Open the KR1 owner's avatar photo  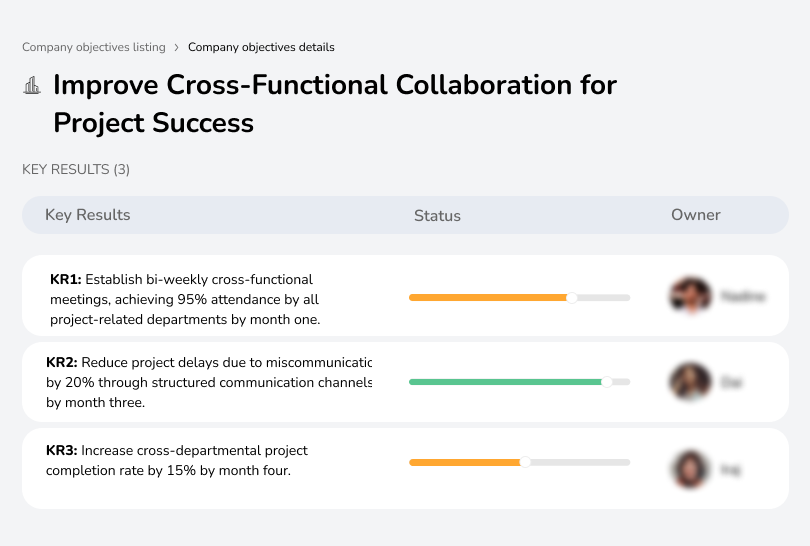[690, 296]
